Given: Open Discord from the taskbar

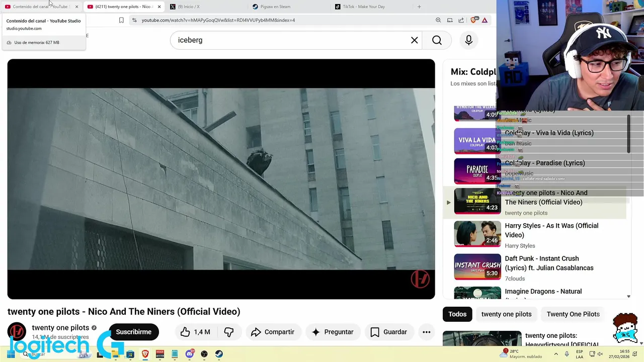Looking at the screenshot, I should point(189,354).
